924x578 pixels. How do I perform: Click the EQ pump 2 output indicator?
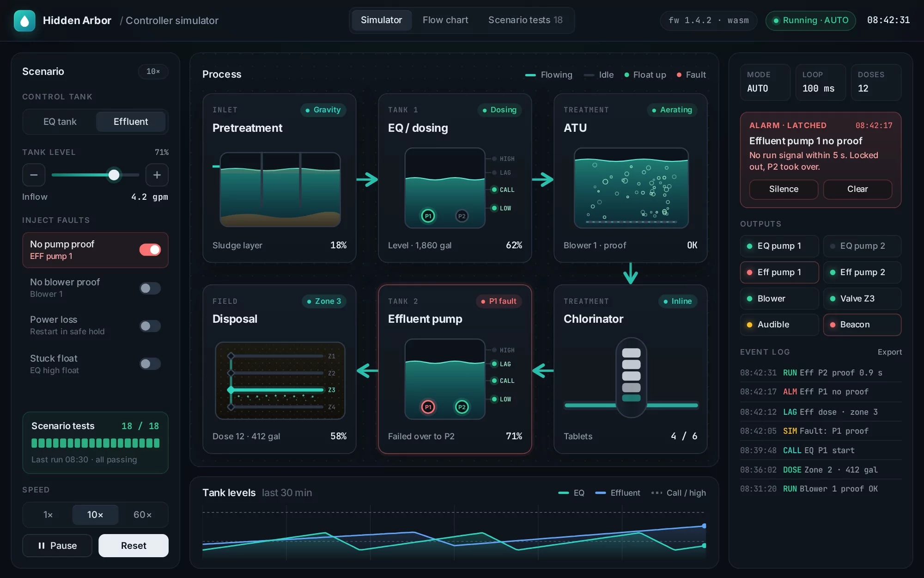pyautogui.click(x=862, y=246)
